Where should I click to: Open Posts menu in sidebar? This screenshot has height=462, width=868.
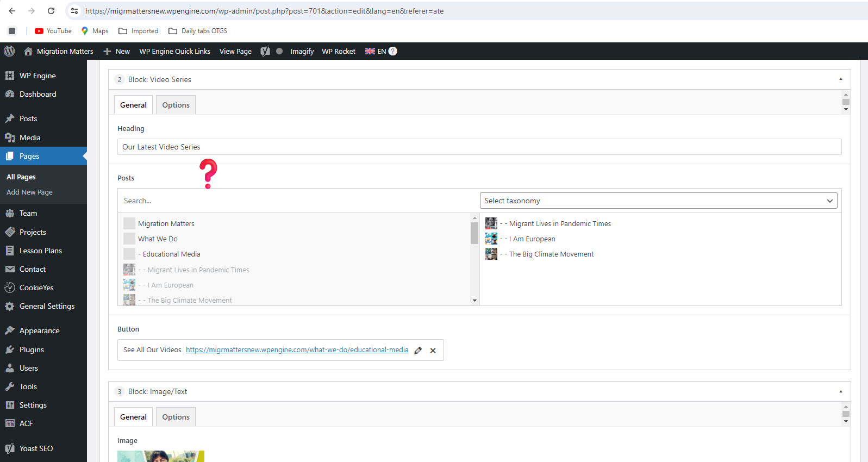[43, 118]
